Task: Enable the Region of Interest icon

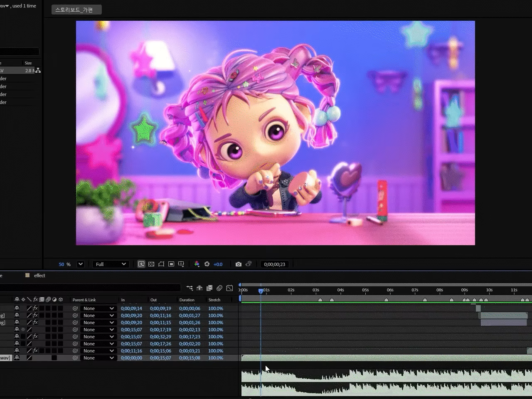Action: [171, 264]
